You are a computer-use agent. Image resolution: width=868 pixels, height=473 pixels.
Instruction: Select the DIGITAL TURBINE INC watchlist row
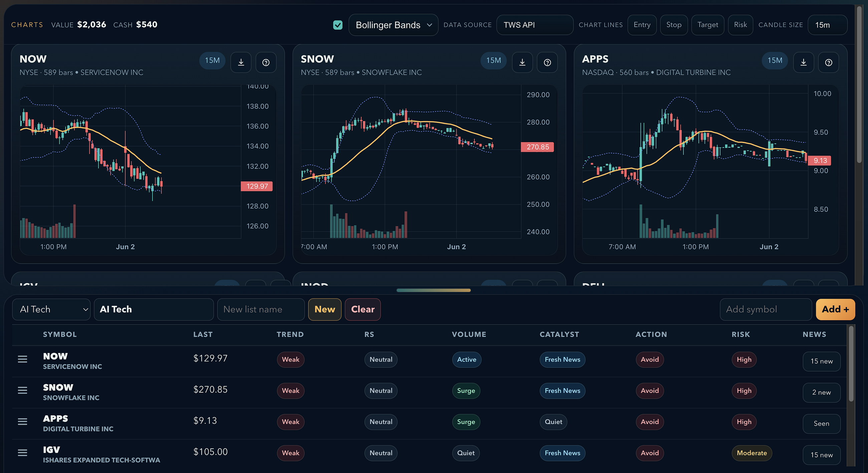(x=429, y=424)
